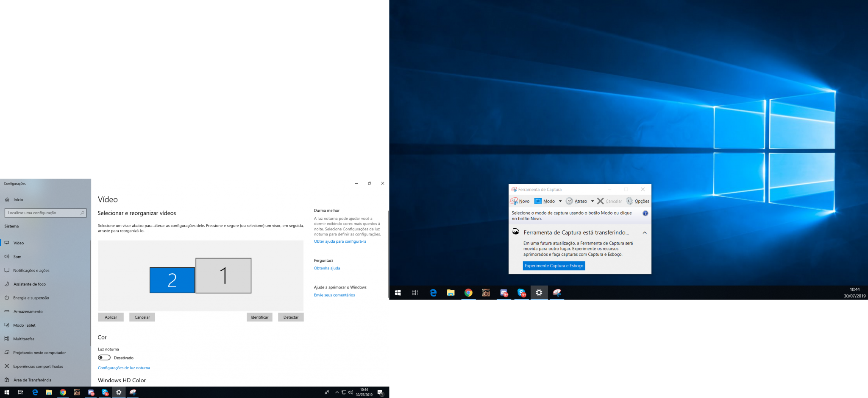Open the dropdown arrow next to Modo
Viewport: 868px width, 398px height.
click(x=560, y=201)
